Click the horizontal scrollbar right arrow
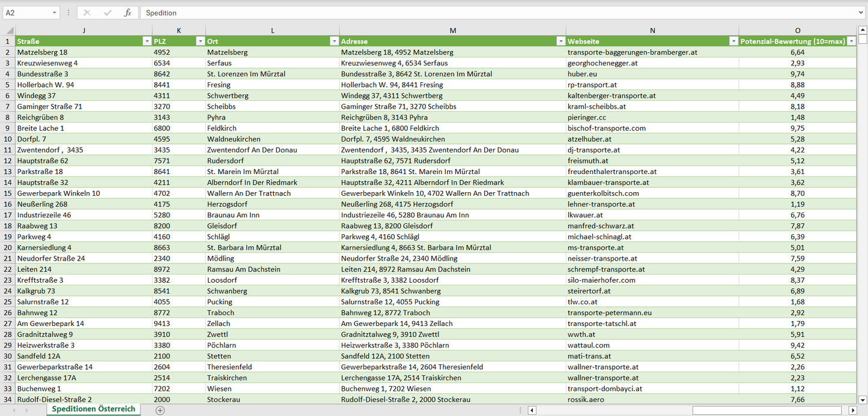This screenshot has width=868, height=416. click(852, 410)
